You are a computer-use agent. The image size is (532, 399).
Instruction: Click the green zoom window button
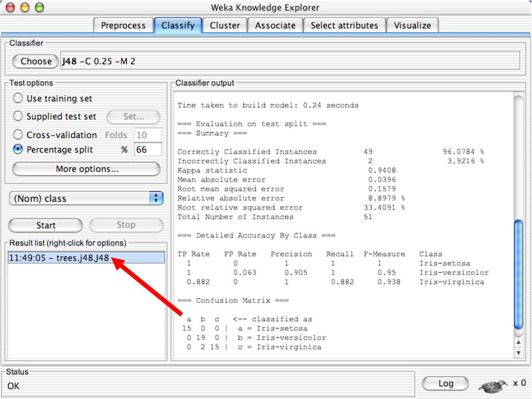click(40, 7)
